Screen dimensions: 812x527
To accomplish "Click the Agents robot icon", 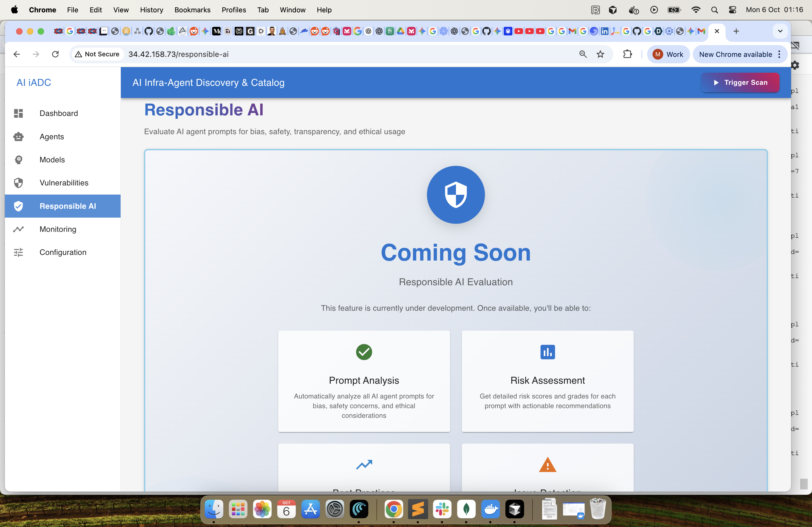I will coord(19,136).
